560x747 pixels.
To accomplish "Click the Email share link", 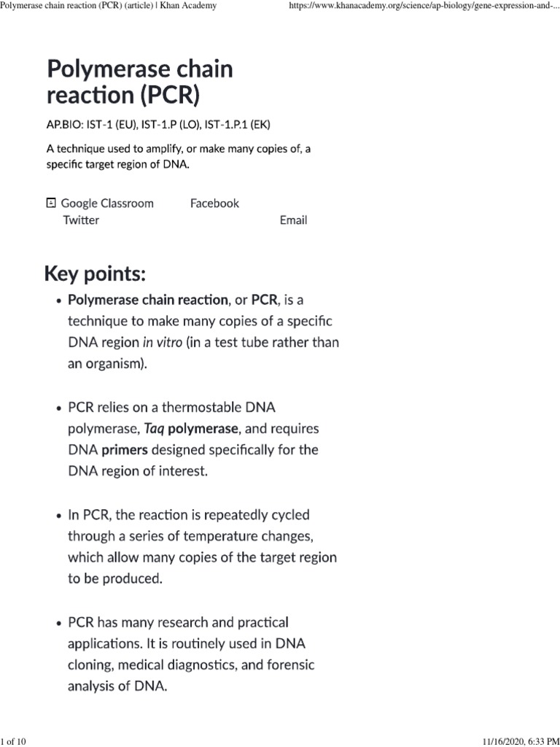I will pos(293,220).
